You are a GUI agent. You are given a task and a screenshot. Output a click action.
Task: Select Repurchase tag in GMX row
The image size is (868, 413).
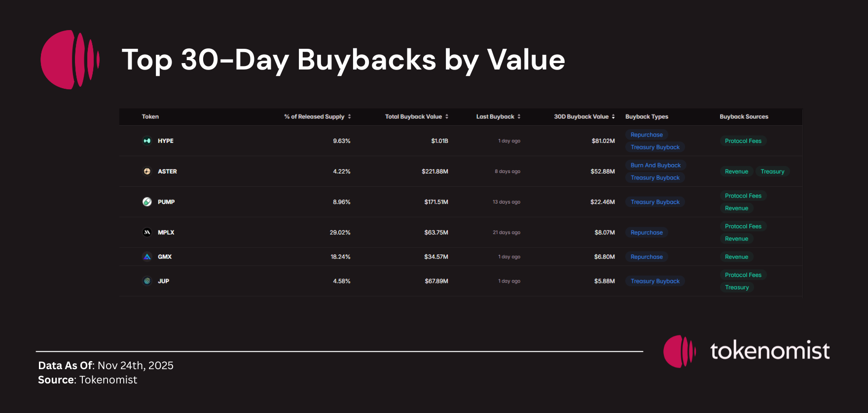[x=647, y=257]
